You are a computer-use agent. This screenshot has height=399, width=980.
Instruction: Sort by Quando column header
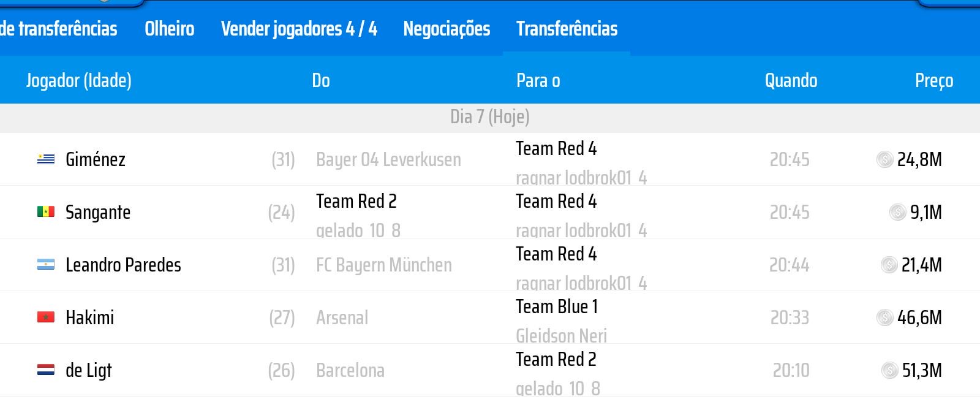click(791, 80)
